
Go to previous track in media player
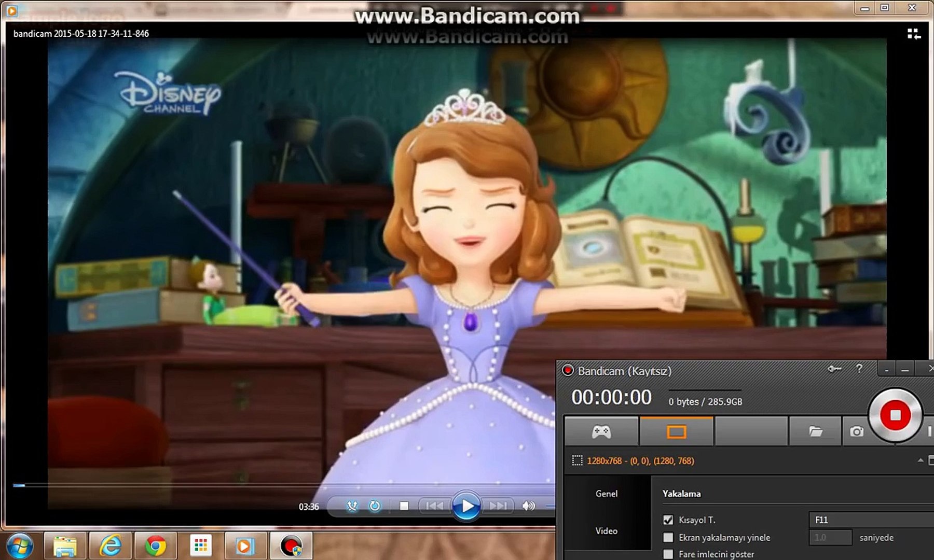tap(434, 506)
